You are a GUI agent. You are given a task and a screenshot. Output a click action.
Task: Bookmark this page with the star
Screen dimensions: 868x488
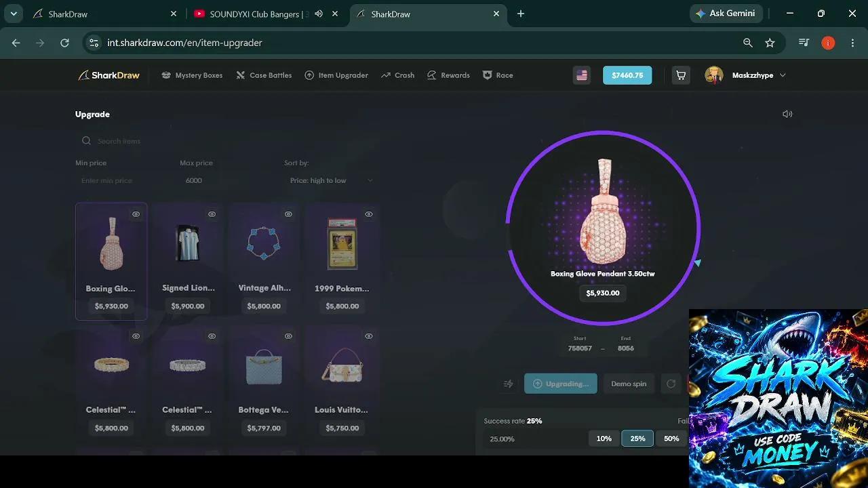(x=770, y=43)
